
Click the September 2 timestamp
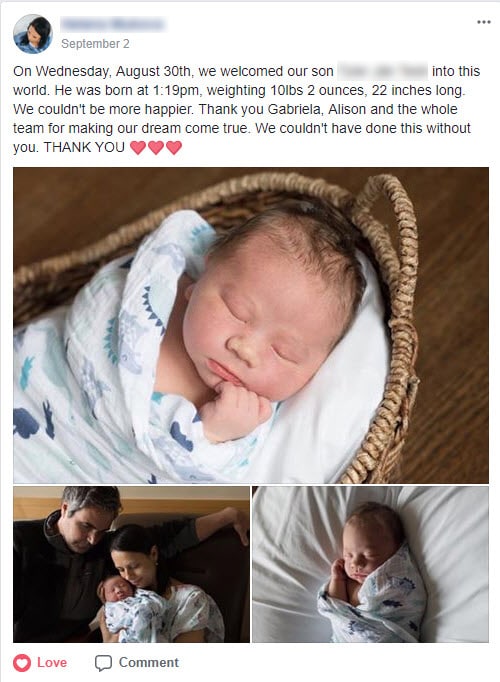pos(95,44)
